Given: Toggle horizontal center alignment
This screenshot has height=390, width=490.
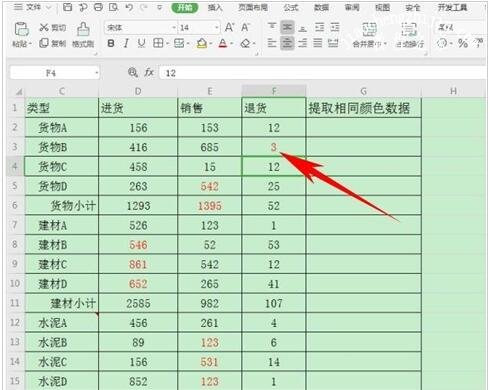Looking at the screenshot, I should (x=287, y=43).
